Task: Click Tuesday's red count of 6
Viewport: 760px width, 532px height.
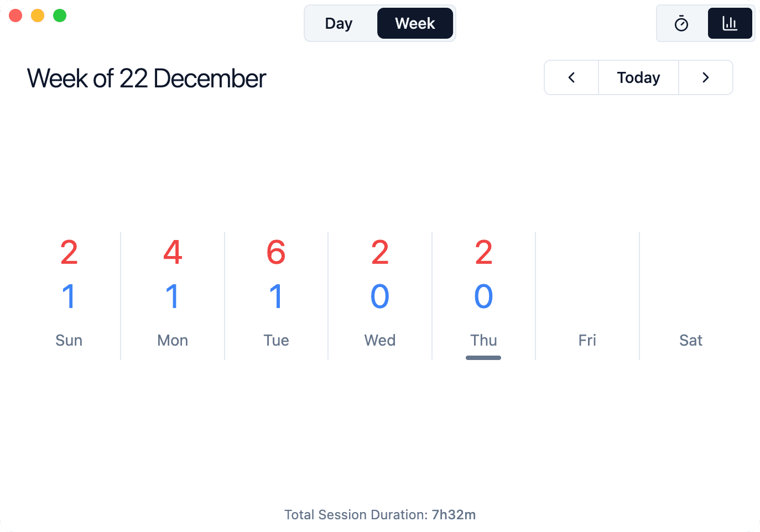Action: (276, 253)
